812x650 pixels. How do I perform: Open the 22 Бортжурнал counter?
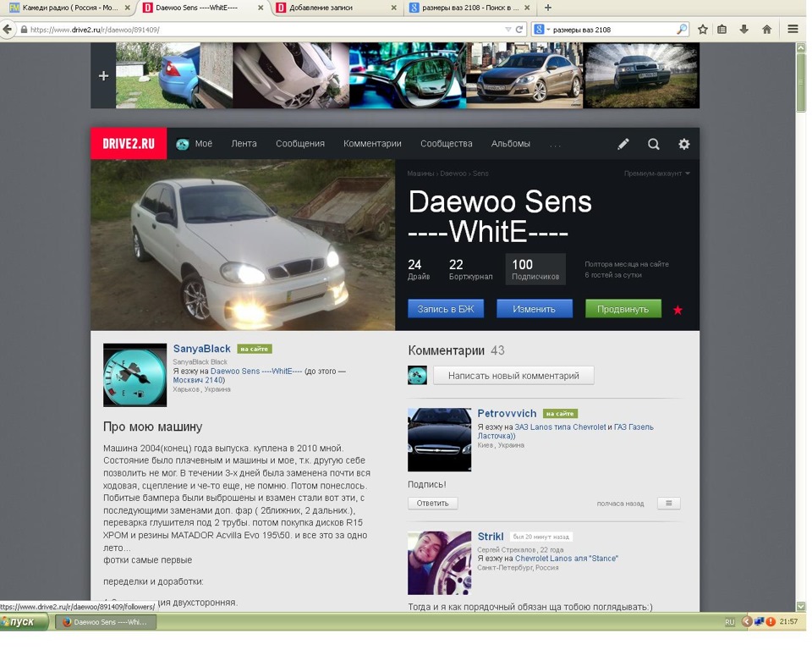point(470,269)
